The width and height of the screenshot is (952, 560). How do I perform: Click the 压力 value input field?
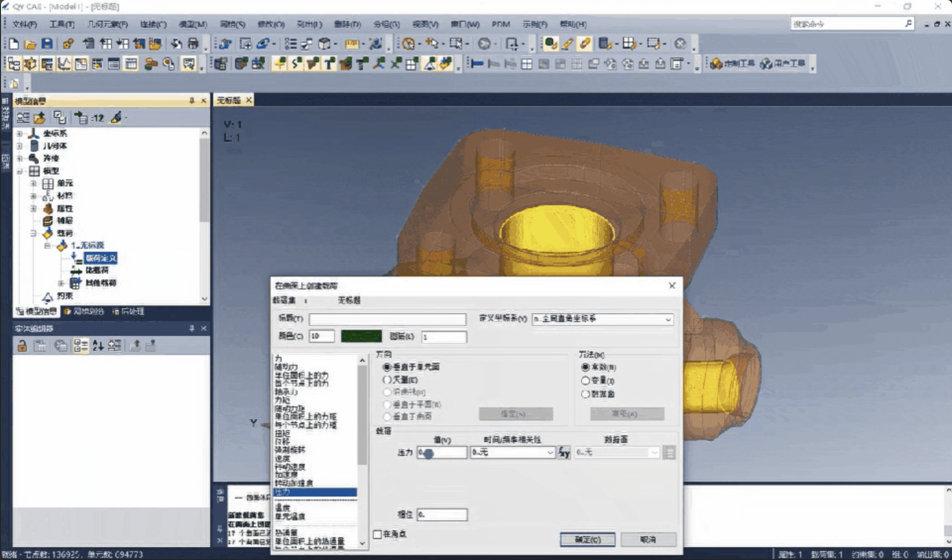pyautogui.click(x=442, y=452)
